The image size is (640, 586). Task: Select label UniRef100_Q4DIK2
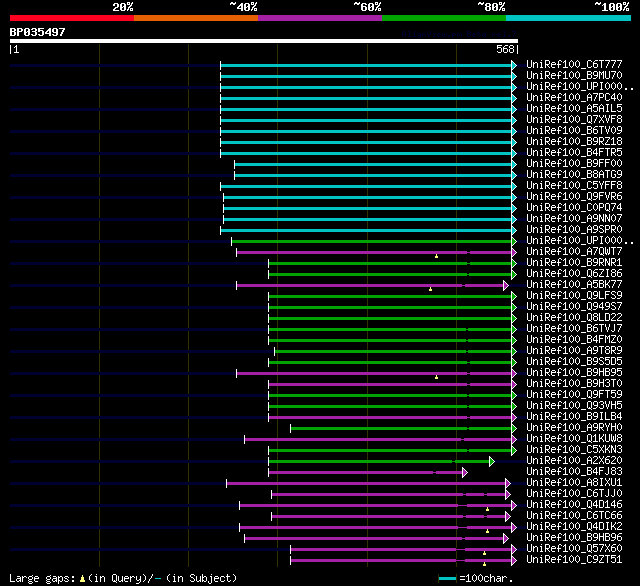[x=574, y=527]
